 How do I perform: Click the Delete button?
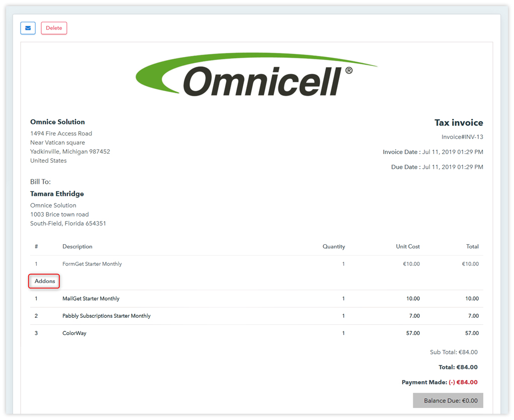pos(54,28)
